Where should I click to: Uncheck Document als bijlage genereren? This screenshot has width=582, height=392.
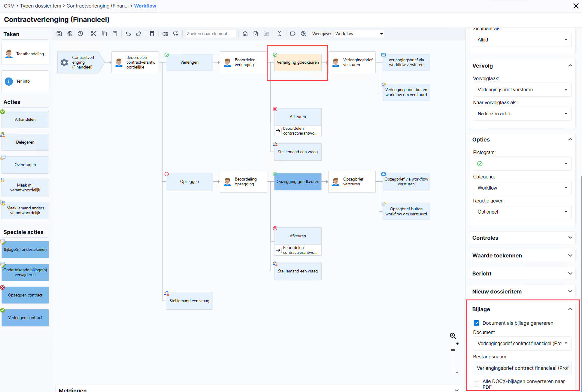(476, 323)
